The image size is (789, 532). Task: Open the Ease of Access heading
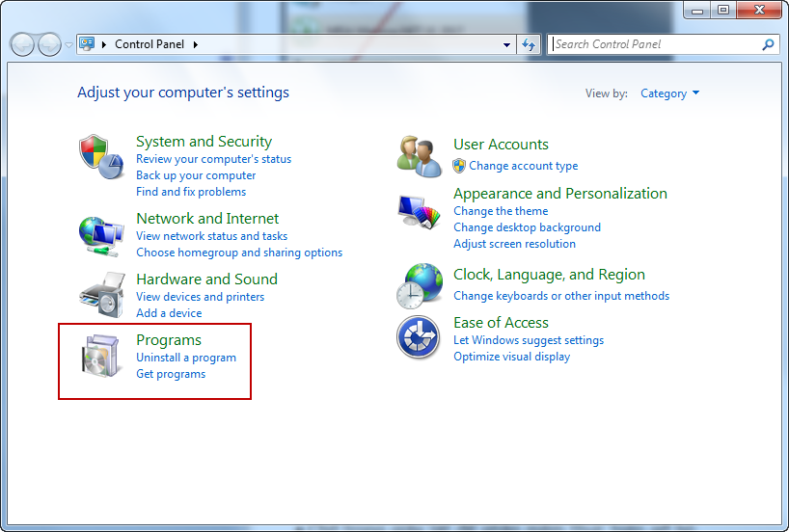pos(501,322)
